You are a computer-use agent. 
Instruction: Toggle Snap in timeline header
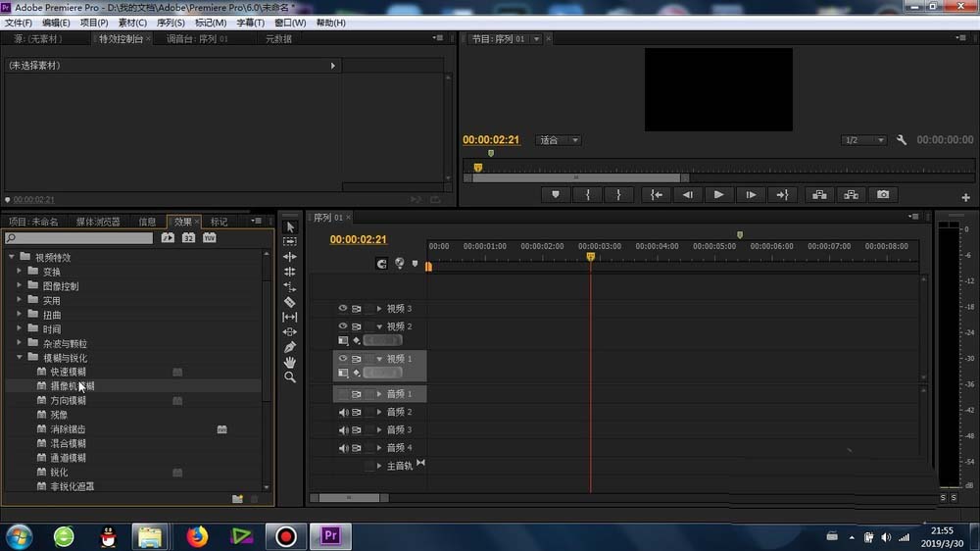pyautogui.click(x=381, y=264)
